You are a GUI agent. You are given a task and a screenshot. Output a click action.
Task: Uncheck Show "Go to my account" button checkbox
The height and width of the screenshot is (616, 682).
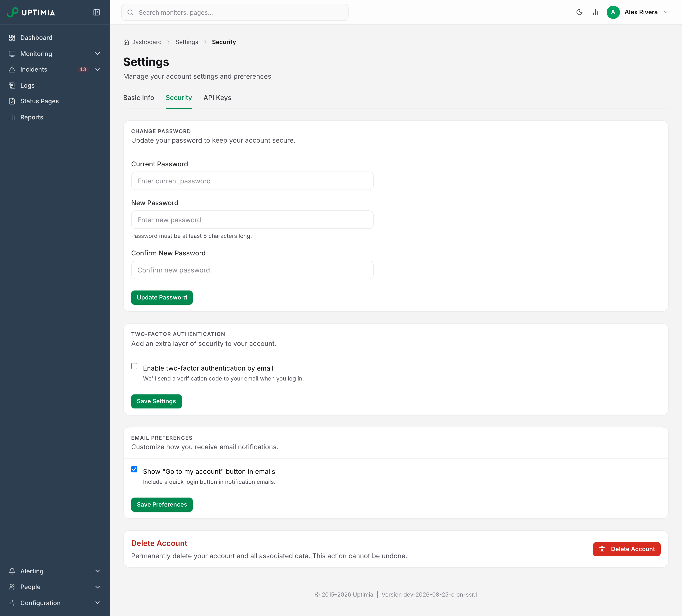pyautogui.click(x=134, y=469)
